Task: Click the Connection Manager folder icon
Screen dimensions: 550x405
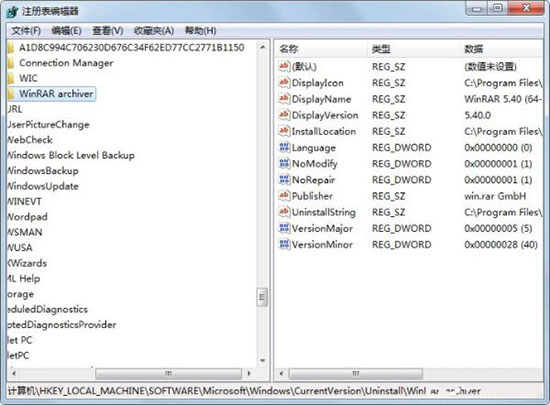Action: tap(11, 63)
